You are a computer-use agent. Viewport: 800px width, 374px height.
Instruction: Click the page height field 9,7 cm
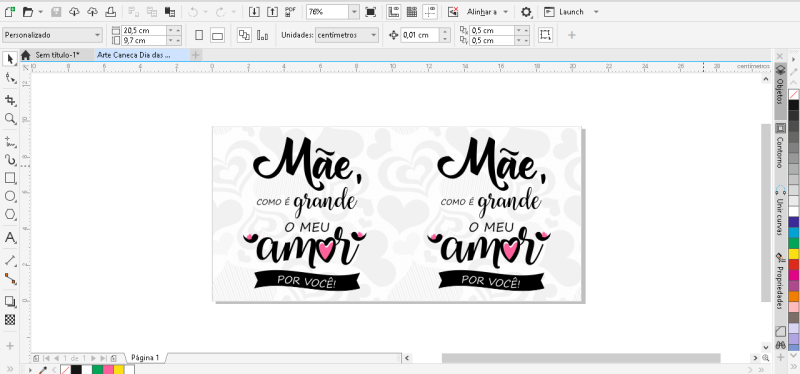(145, 40)
